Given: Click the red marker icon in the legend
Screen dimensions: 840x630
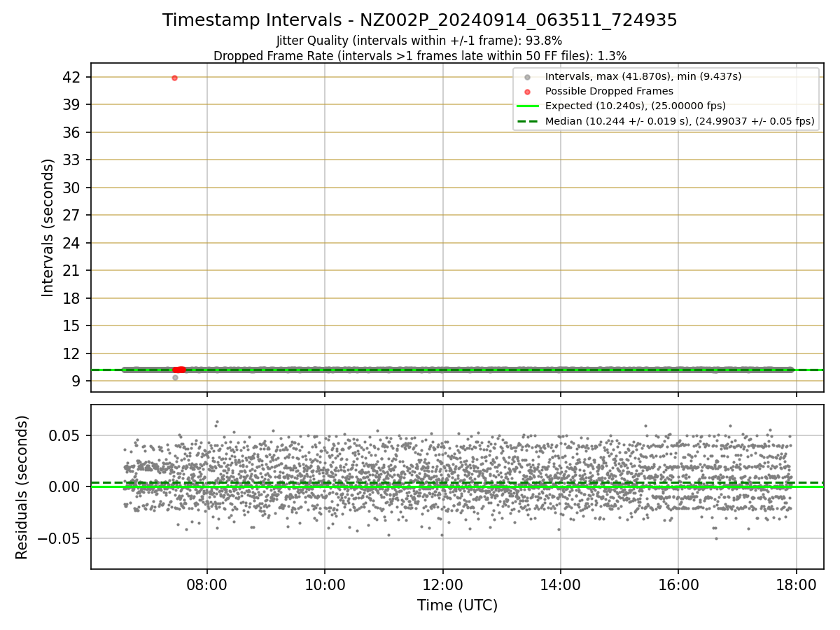Looking at the screenshot, I should [528, 92].
